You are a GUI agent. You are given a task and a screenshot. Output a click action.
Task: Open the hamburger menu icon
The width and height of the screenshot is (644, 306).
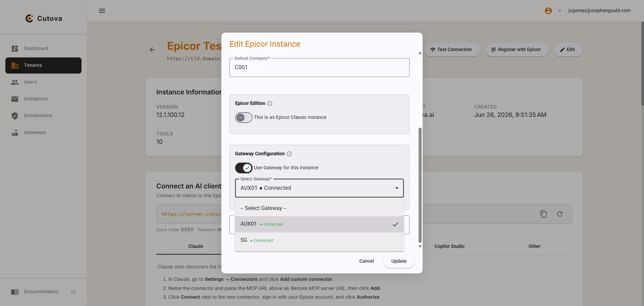tap(102, 11)
